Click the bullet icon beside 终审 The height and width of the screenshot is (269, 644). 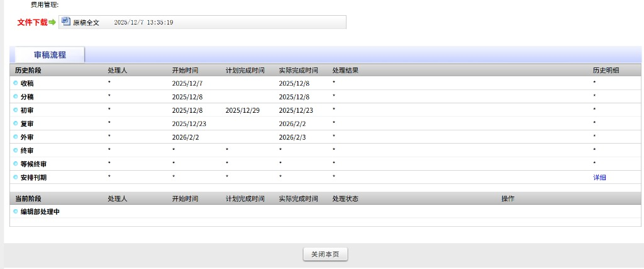tap(16, 150)
